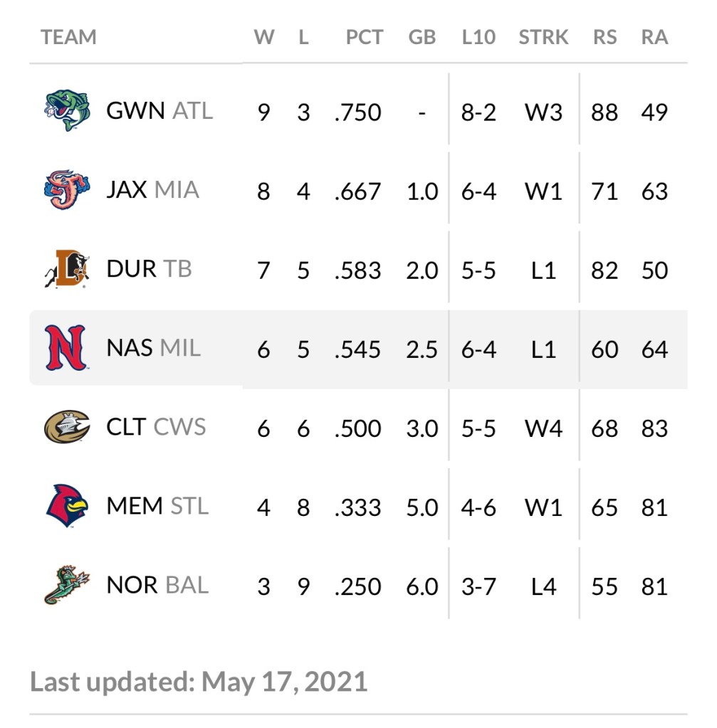717x728 pixels.
Task: Click the Norfolk Tides seahorse logo
Action: 67,585
